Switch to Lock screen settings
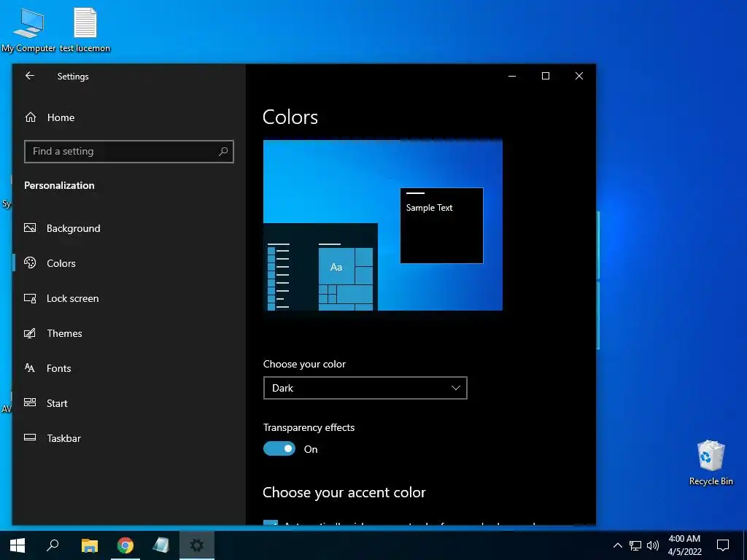747x560 pixels. pyautogui.click(x=72, y=298)
